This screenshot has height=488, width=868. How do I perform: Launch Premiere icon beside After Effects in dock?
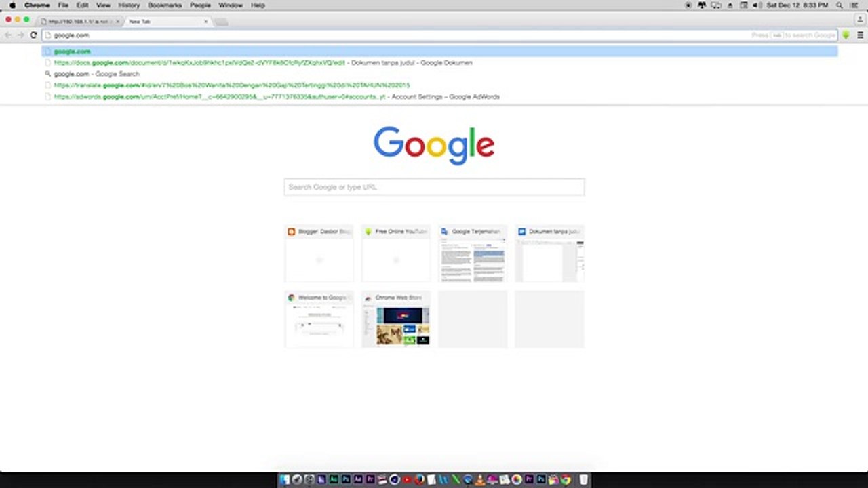coord(370,480)
